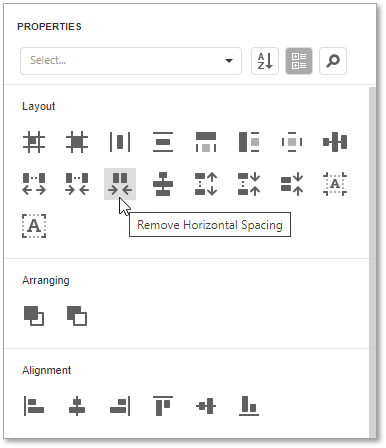Click Remove Horizontal Spacing icon
The height and width of the screenshot is (448, 386).
(x=120, y=184)
